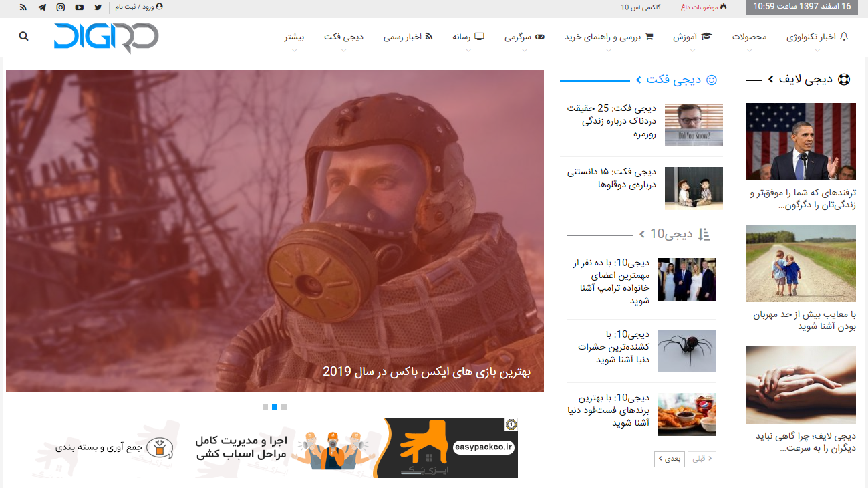The height and width of the screenshot is (488, 868).
Task: Open the Telegram channel icon
Action: (41, 7)
